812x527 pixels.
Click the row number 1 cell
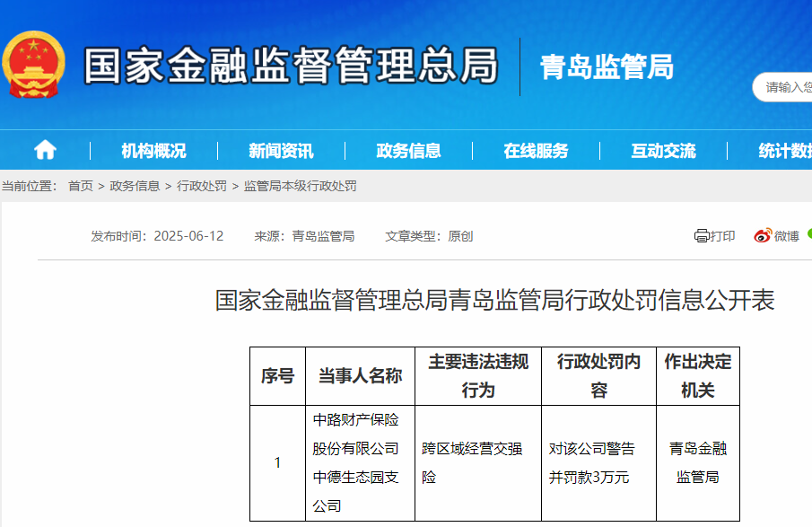[277, 462]
